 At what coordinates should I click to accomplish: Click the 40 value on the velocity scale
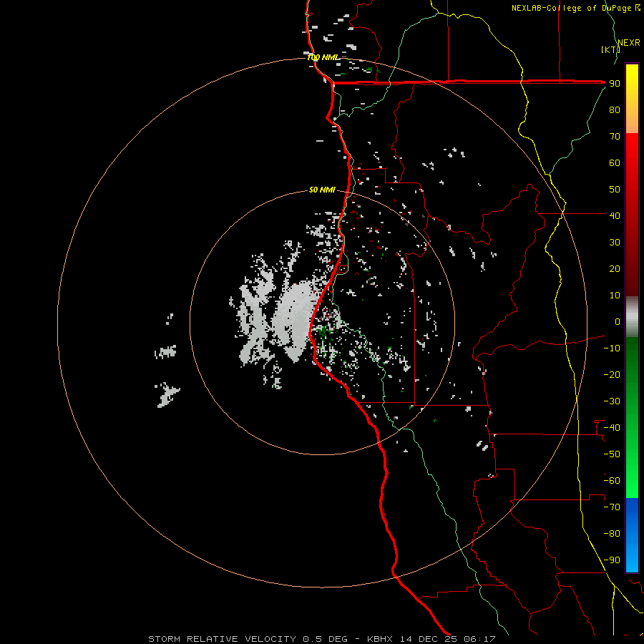[x=615, y=215]
